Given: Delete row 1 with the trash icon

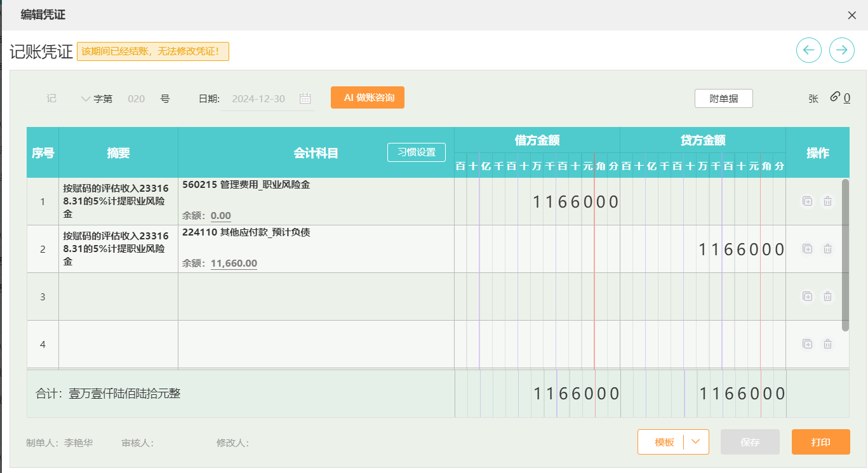Looking at the screenshot, I should pyautogui.click(x=828, y=201).
